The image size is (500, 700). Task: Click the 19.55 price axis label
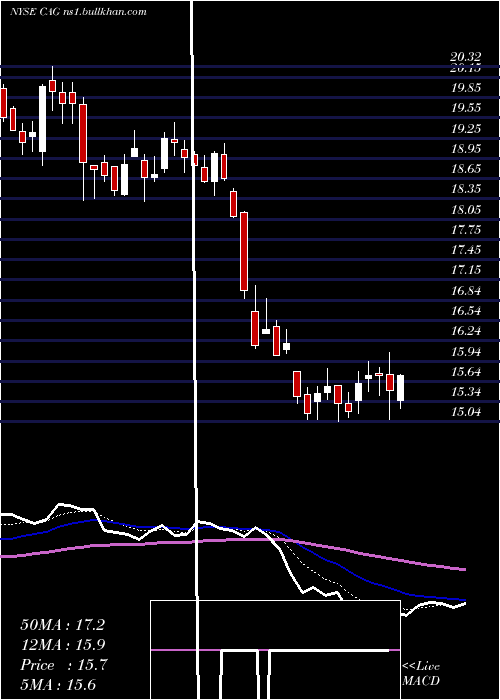(466, 108)
